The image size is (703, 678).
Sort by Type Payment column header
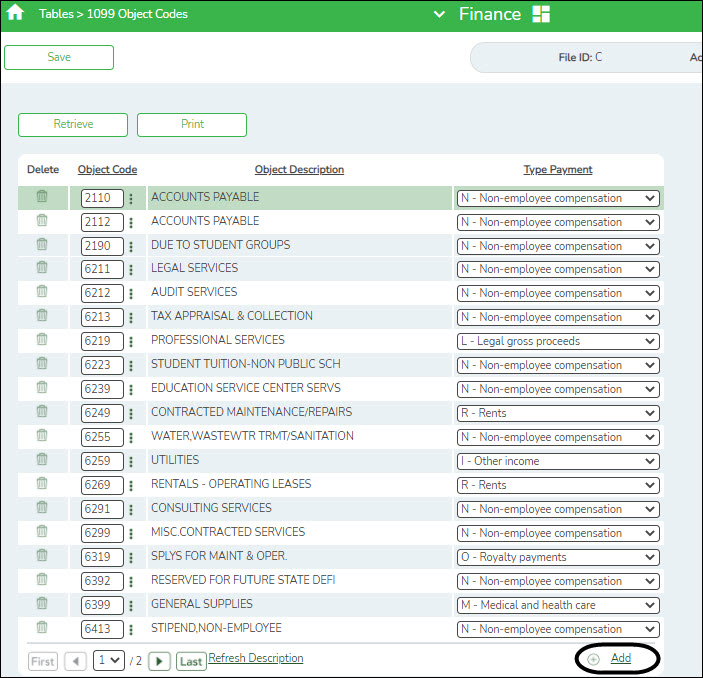pos(558,170)
